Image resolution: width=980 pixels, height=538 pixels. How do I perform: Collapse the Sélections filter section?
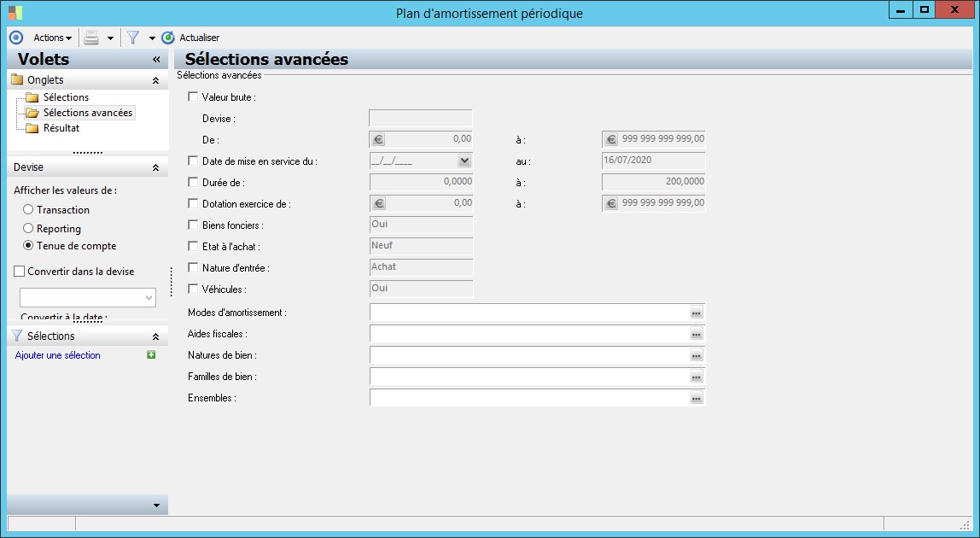click(x=155, y=336)
